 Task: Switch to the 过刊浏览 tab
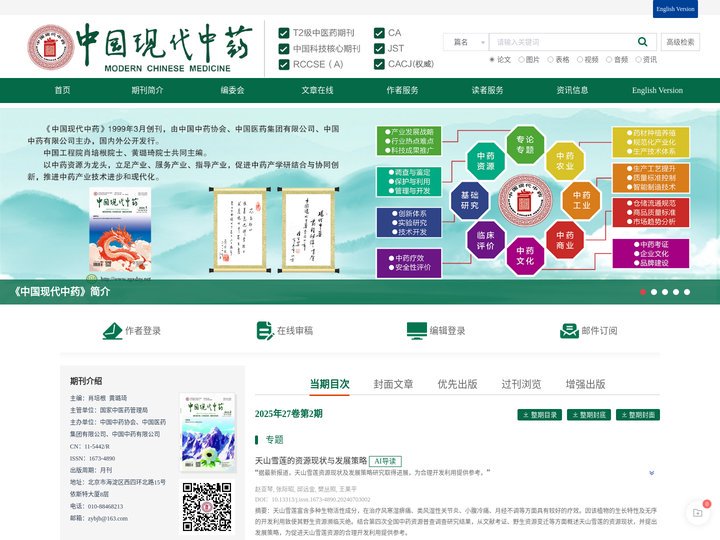521,384
